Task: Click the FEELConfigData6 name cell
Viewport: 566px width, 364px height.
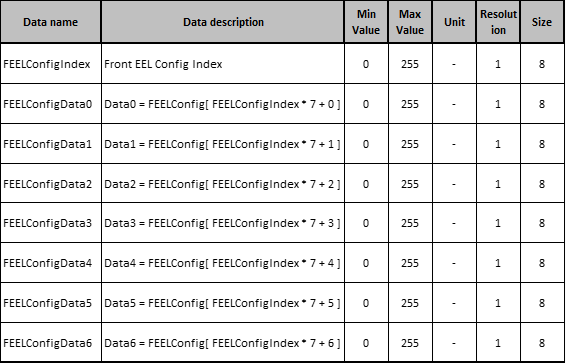Action: [x=51, y=342]
